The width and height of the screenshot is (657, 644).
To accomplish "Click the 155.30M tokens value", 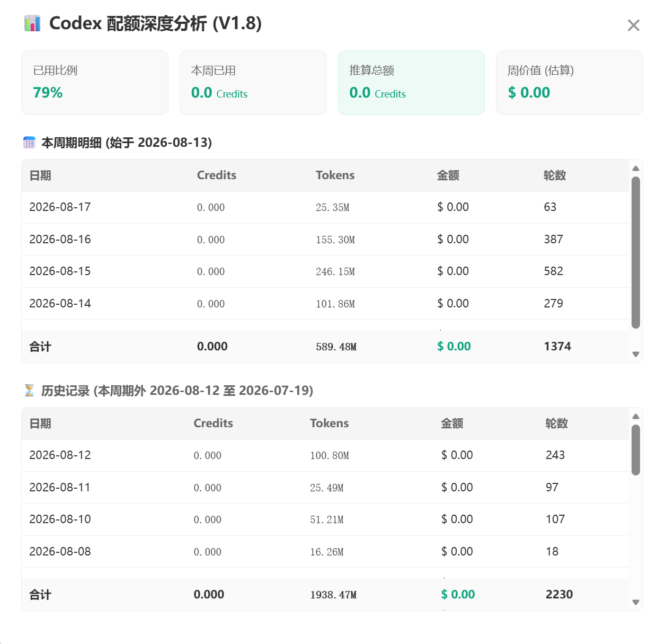I will [x=335, y=240].
